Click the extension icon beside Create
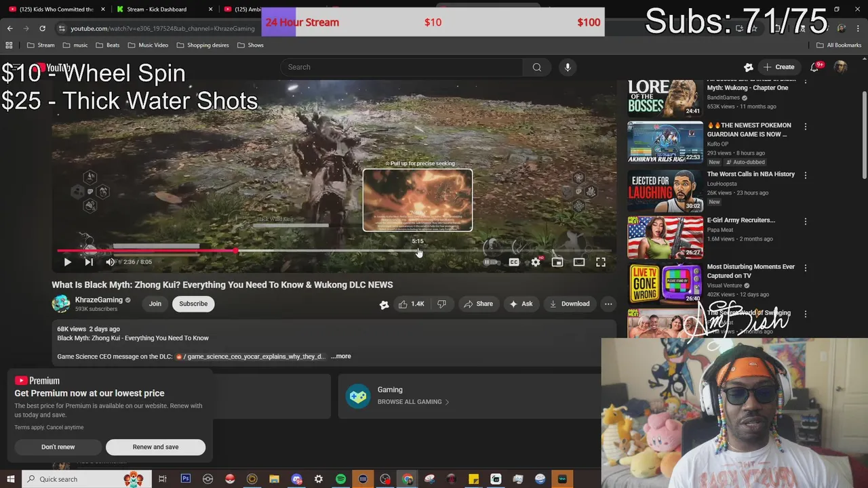Screen dimensions: 868x488 (749, 67)
